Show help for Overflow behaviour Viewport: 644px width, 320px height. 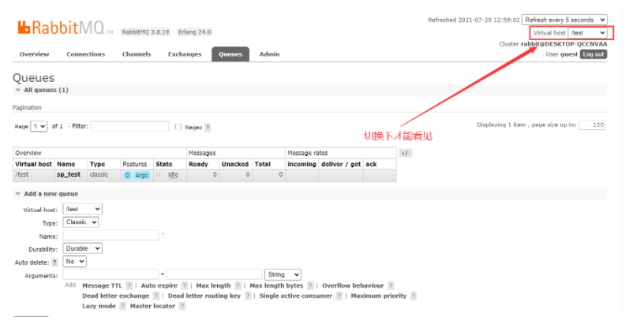pyautogui.click(x=391, y=286)
